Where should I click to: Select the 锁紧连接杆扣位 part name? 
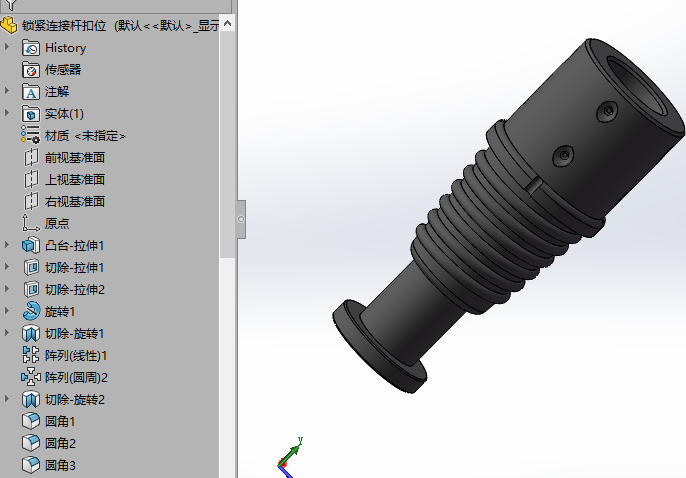[64, 26]
